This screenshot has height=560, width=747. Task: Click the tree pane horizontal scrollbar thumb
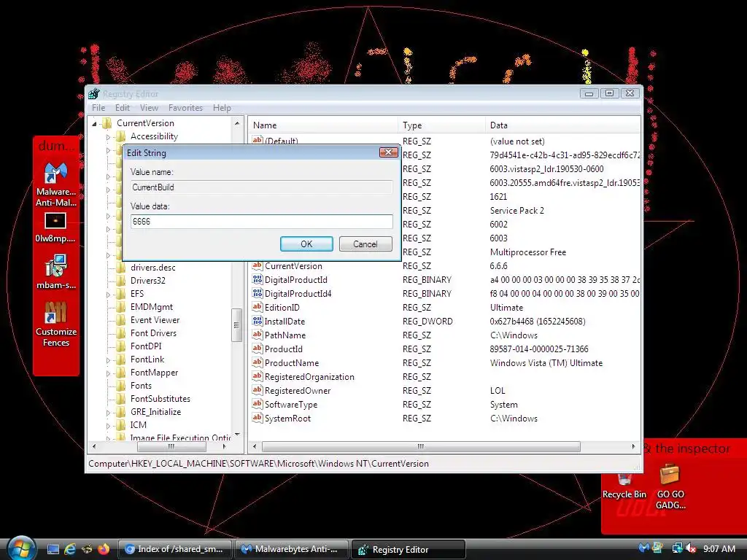tap(171, 447)
